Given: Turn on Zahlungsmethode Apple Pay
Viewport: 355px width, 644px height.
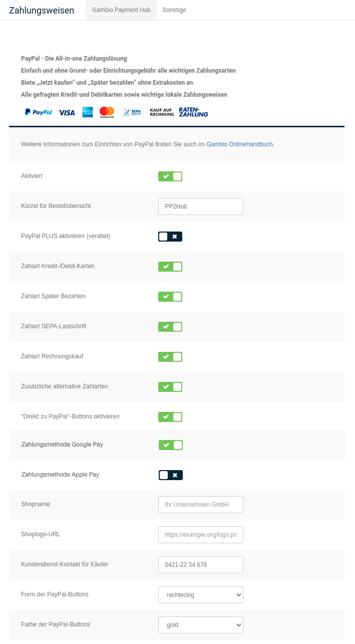Looking at the screenshot, I should click(x=171, y=475).
